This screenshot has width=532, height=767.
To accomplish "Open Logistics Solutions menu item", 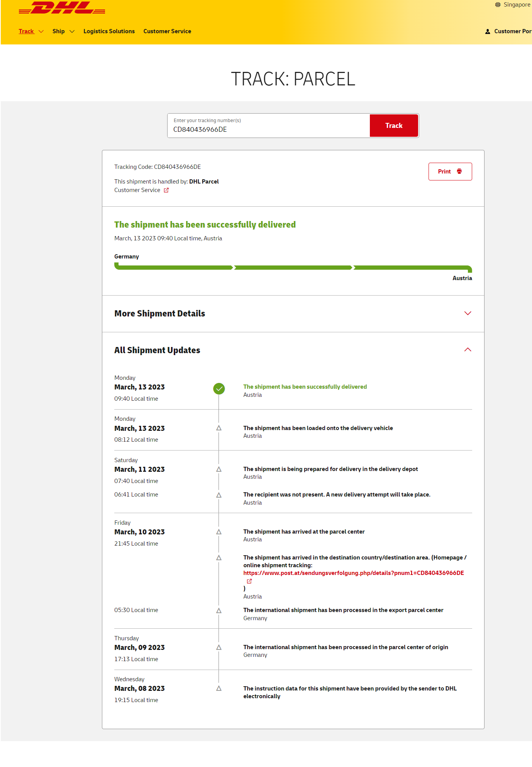I will pyautogui.click(x=109, y=31).
